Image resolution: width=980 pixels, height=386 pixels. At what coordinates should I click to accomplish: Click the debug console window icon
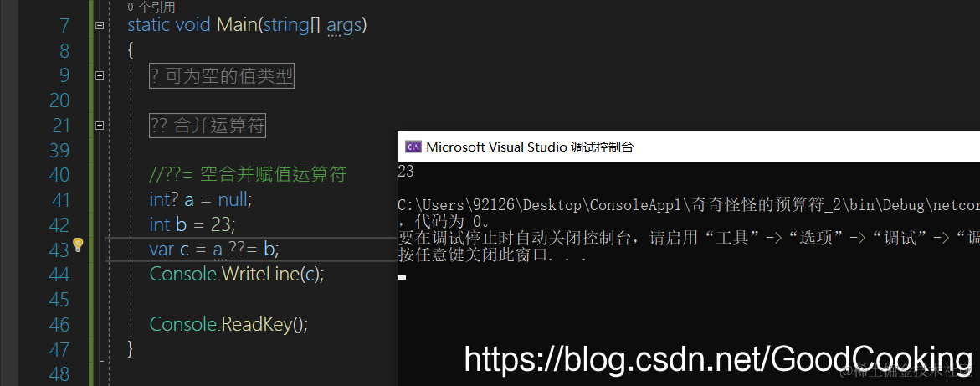(x=413, y=147)
